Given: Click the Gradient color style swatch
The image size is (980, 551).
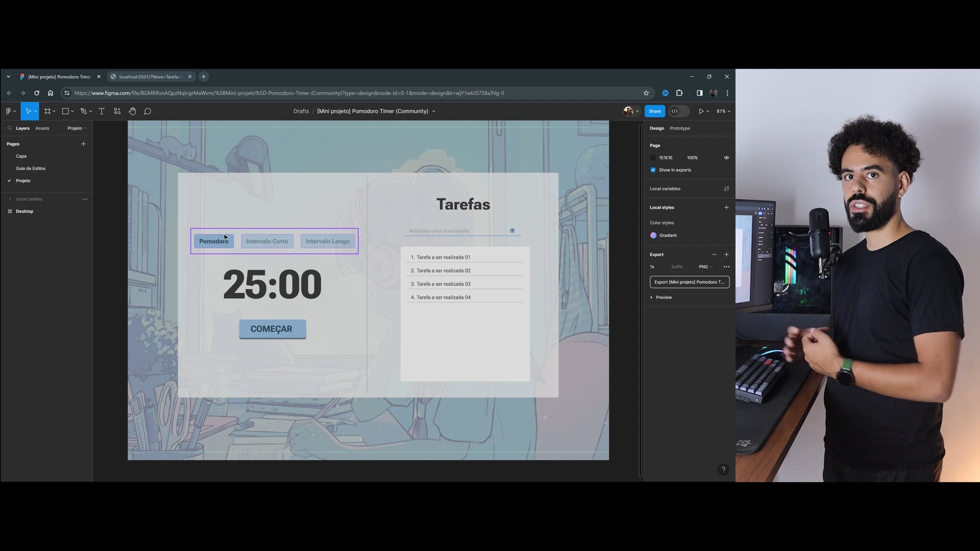Looking at the screenshot, I should pos(653,235).
